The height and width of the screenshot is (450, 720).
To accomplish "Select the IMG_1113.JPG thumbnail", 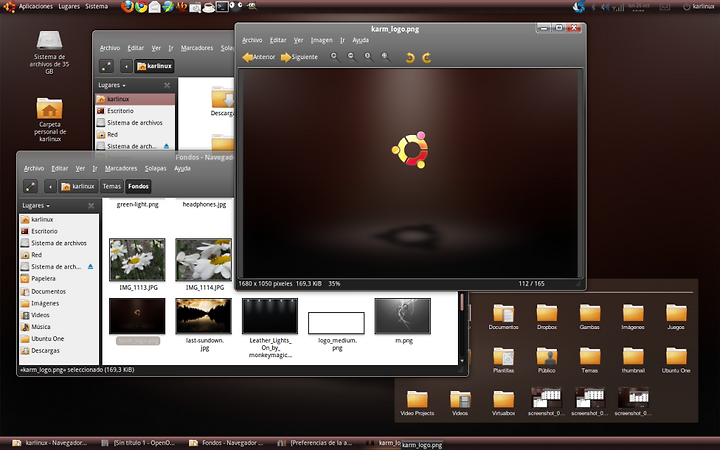I will click(137, 259).
